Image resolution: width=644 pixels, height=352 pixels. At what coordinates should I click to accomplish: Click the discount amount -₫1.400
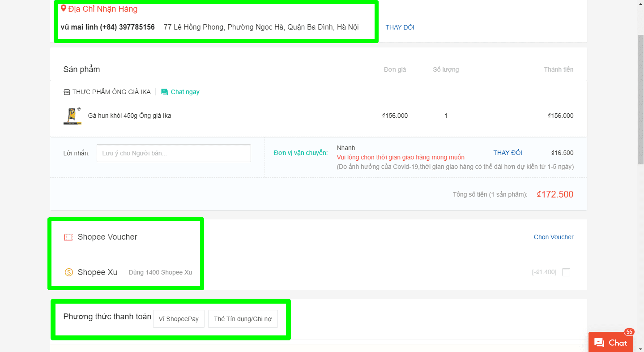coord(544,272)
